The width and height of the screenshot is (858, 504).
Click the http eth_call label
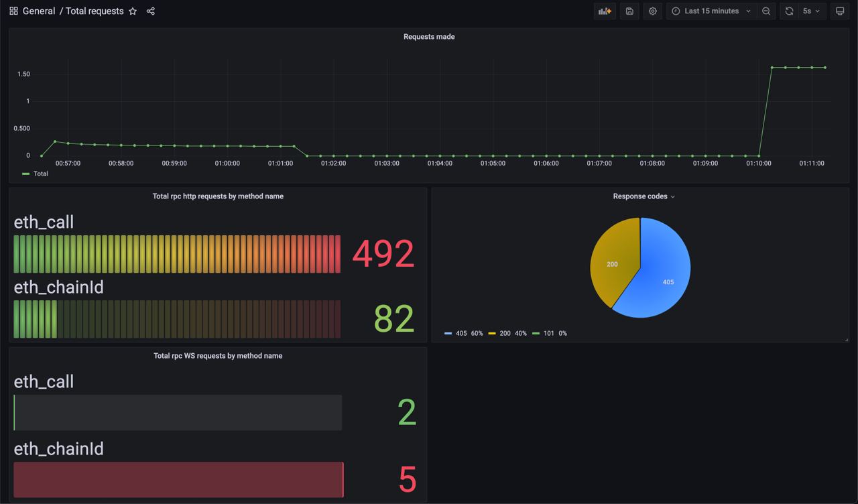tap(44, 223)
